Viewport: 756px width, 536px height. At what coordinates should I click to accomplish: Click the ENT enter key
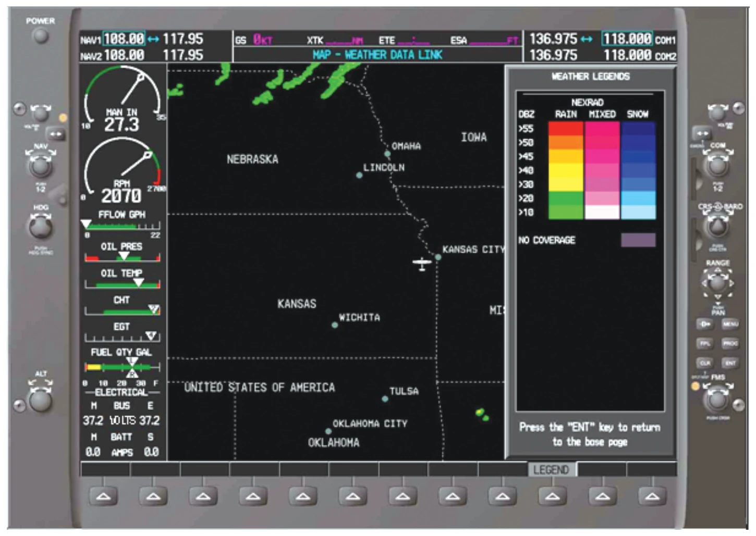730,363
